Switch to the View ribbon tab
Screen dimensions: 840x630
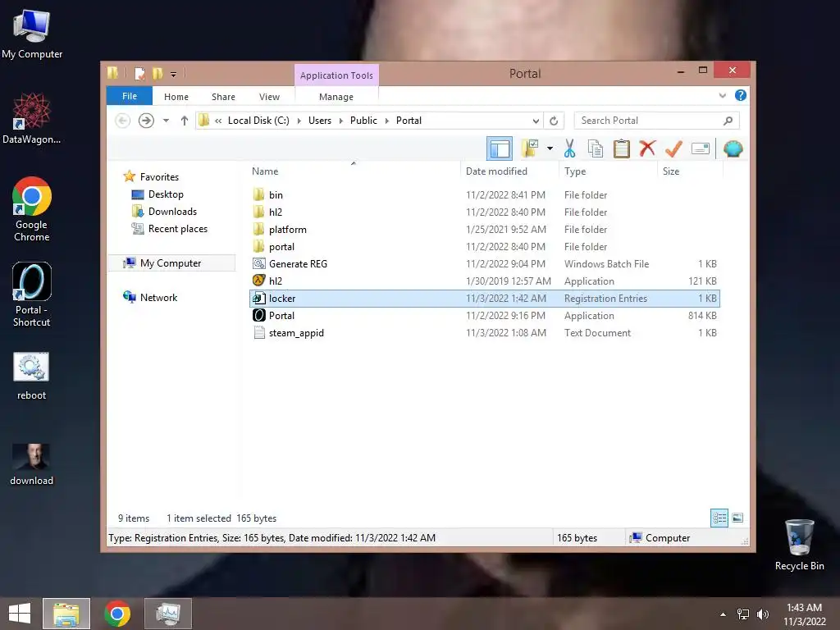coord(269,97)
